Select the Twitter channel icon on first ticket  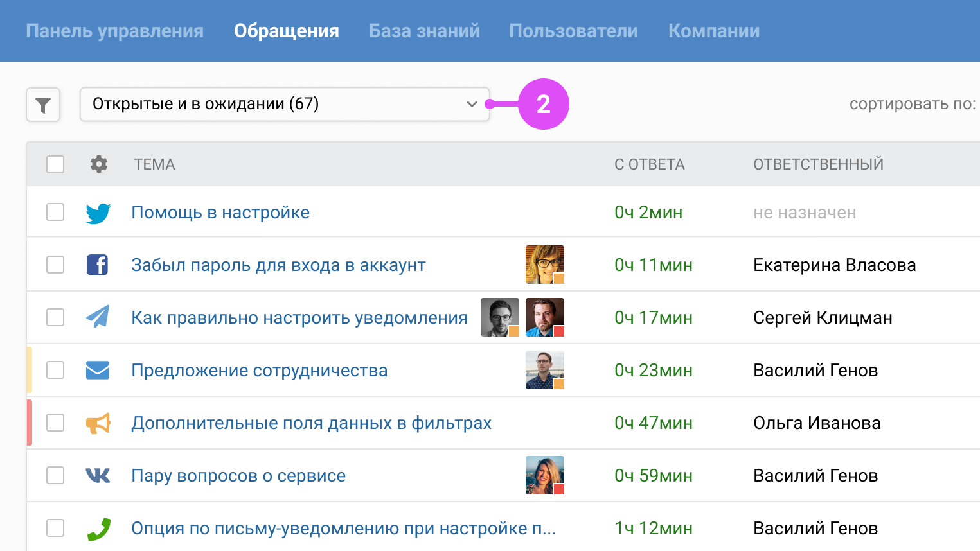tap(98, 212)
